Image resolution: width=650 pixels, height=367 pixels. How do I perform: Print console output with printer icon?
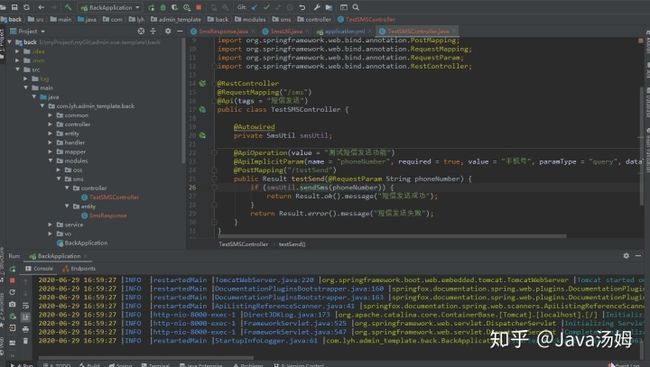[26, 329]
